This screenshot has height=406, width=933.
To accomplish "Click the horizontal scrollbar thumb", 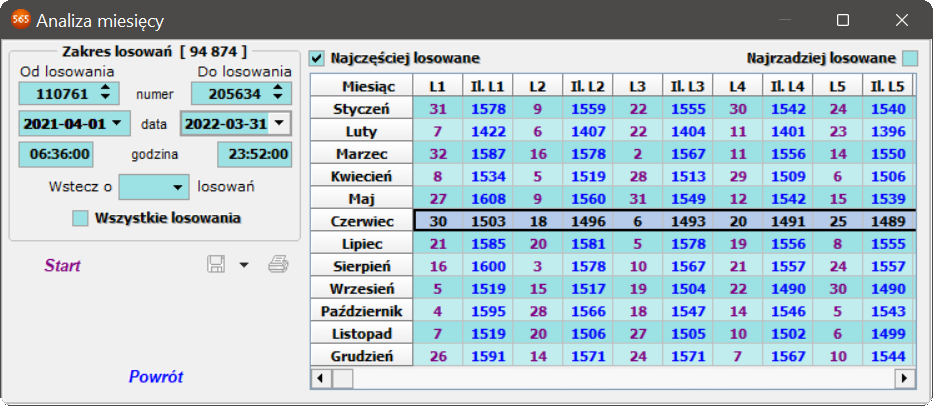I will [x=343, y=378].
